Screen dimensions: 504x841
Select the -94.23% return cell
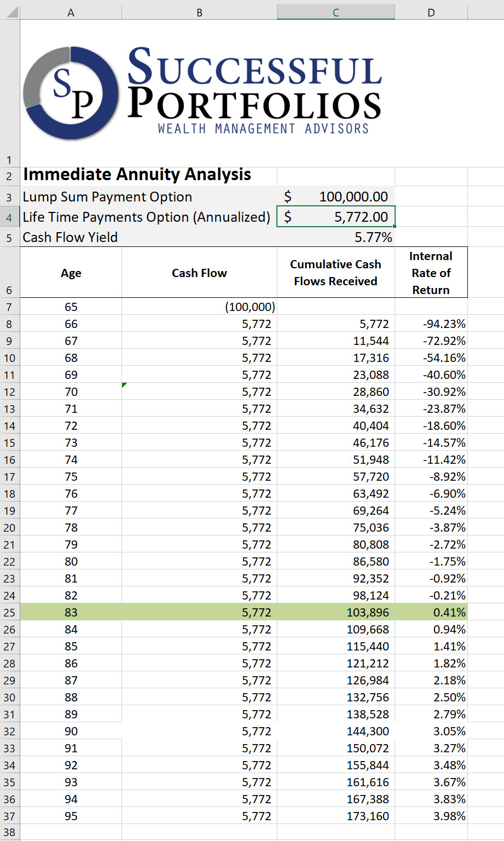click(x=431, y=324)
